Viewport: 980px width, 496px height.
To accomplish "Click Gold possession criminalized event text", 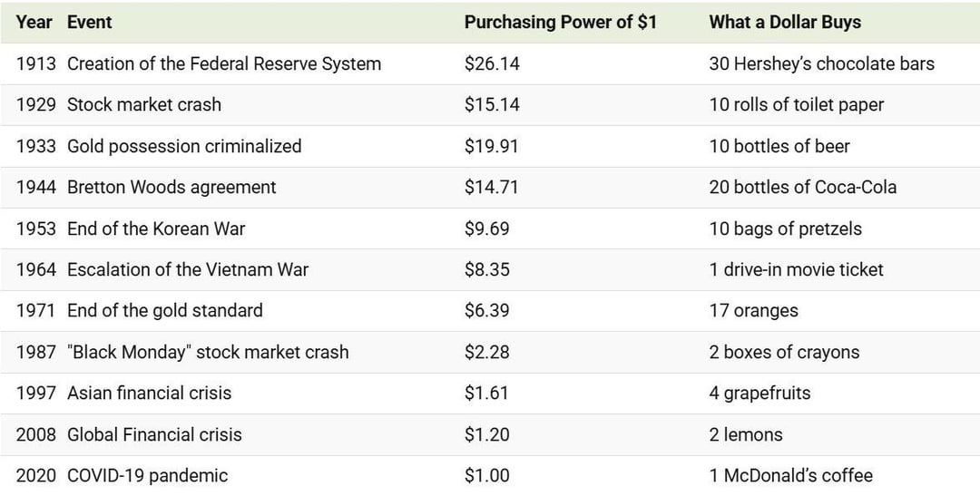I will [184, 146].
